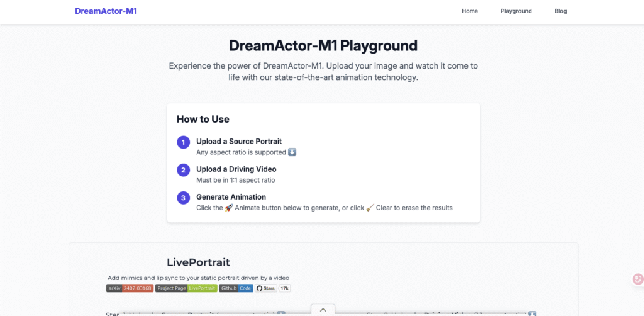The height and width of the screenshot is (316, 644).
Task: Click "Add mimics and lip sync" description text
Action: pyautogui.click(x=198, y=278)
